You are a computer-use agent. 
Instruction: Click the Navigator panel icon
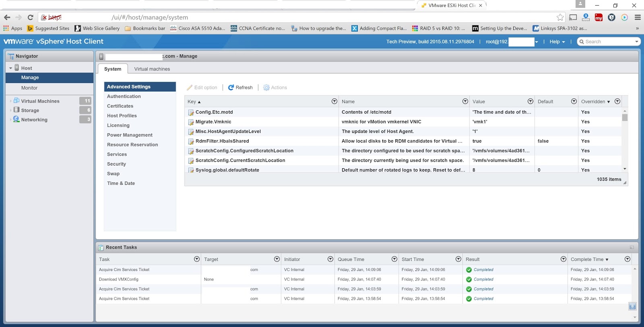pos(10,56)
